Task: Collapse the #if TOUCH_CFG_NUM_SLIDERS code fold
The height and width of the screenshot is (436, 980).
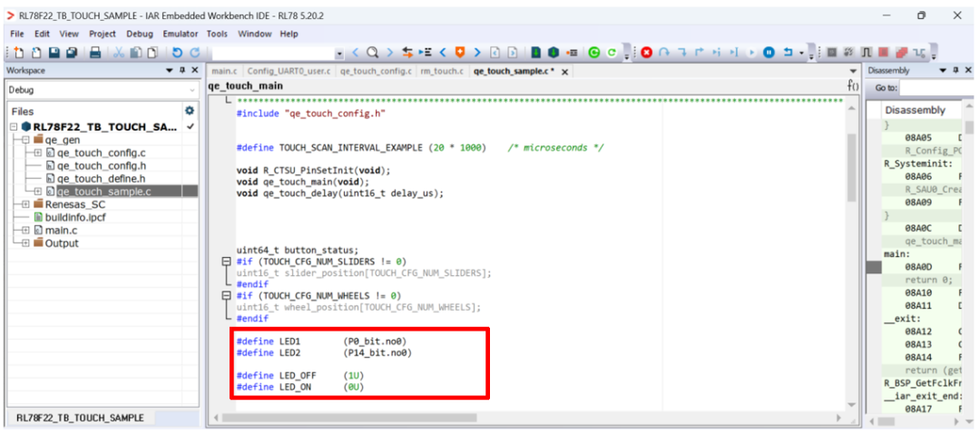Action: 227,262
